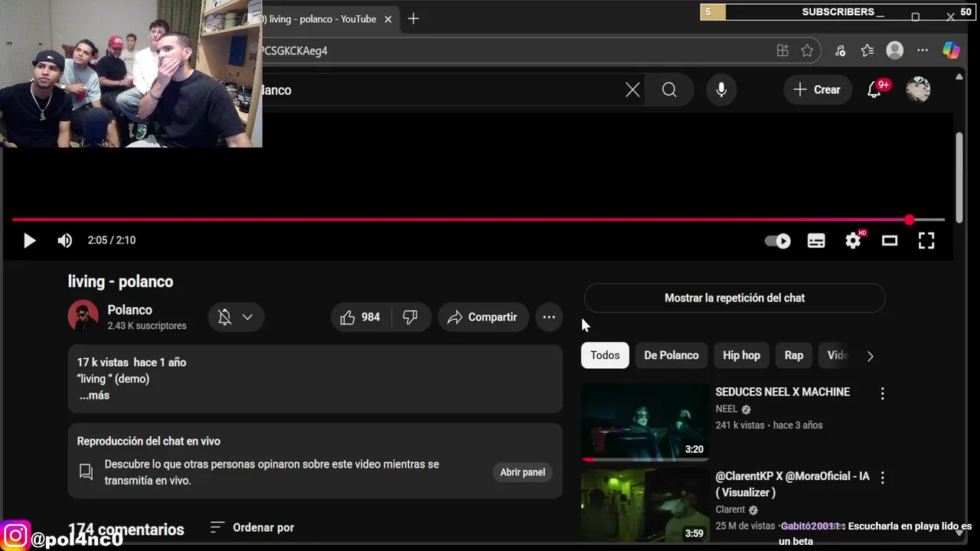
Task: Dislike the video with thumbs down
Action: (x=411, y=317)
